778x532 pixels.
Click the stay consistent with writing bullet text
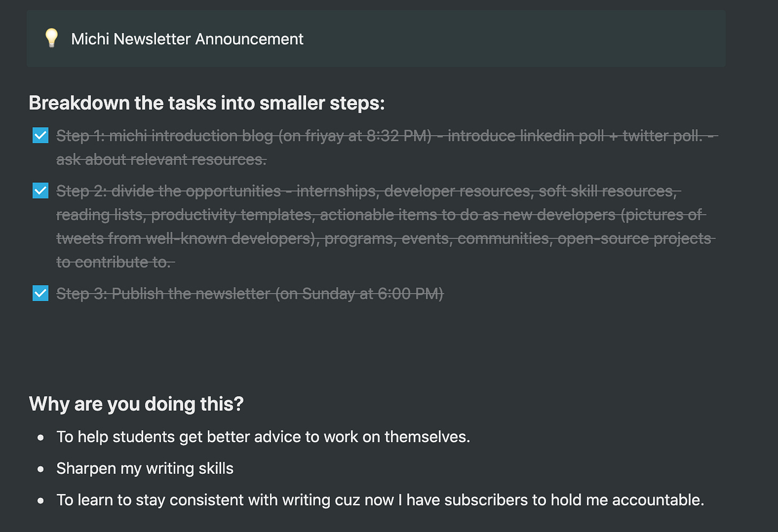tap(380, 500)
